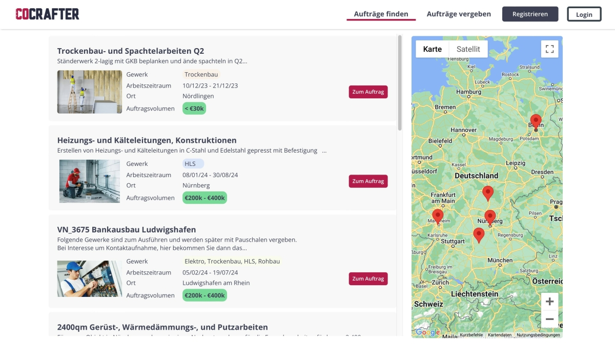Open Zum Auftrag for Bankausbau Ludwigshafen
This screenshot has width=615, height=364.
tap(368, 279)
